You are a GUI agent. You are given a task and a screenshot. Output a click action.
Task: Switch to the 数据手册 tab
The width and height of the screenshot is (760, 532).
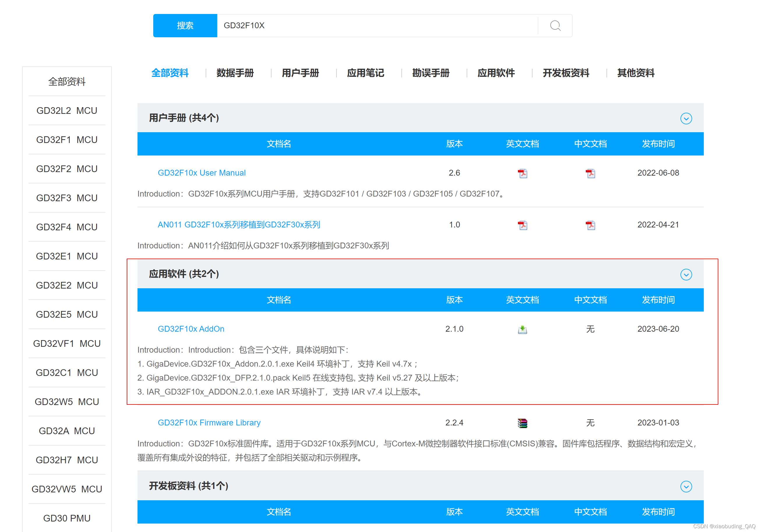[x=235, y=73]
